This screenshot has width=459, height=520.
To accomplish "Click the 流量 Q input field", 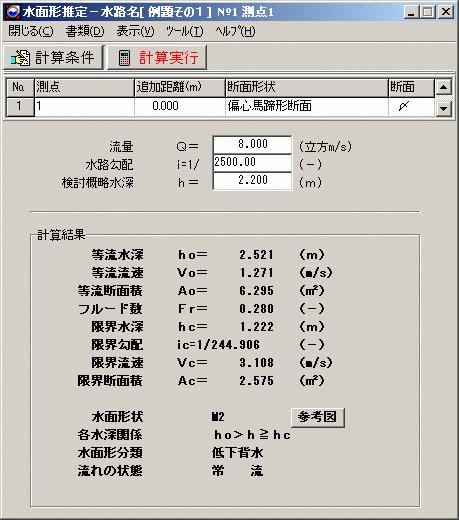I will pyautogui.click(x=252, y=145).
